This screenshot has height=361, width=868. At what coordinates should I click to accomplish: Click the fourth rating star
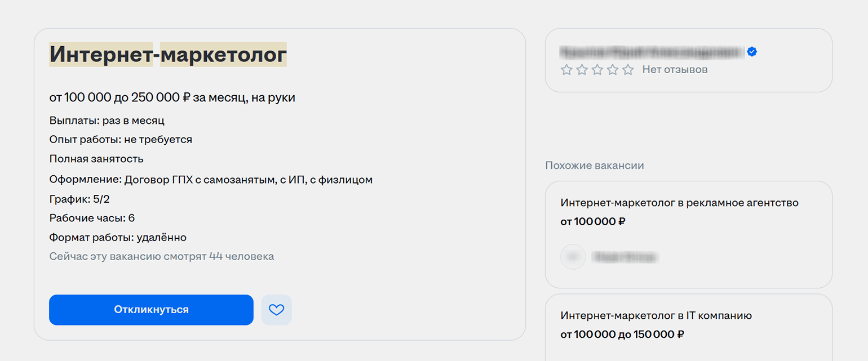[x=613, y=70]
